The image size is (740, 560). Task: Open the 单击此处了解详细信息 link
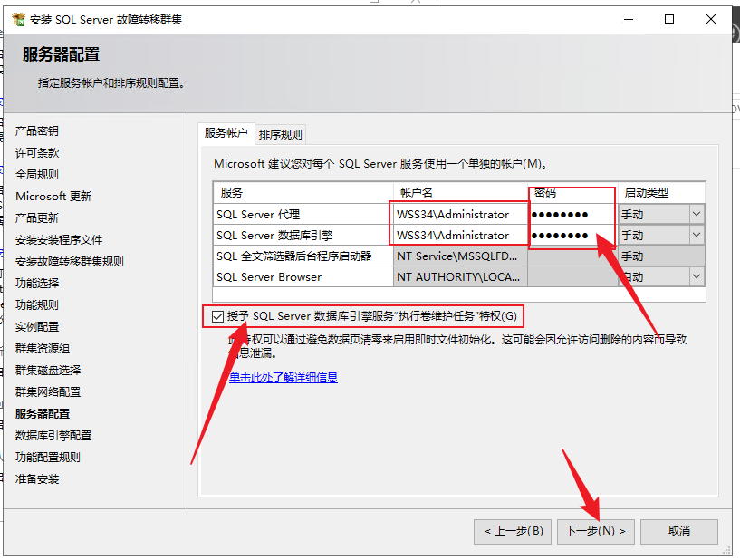tap(284, 377)
